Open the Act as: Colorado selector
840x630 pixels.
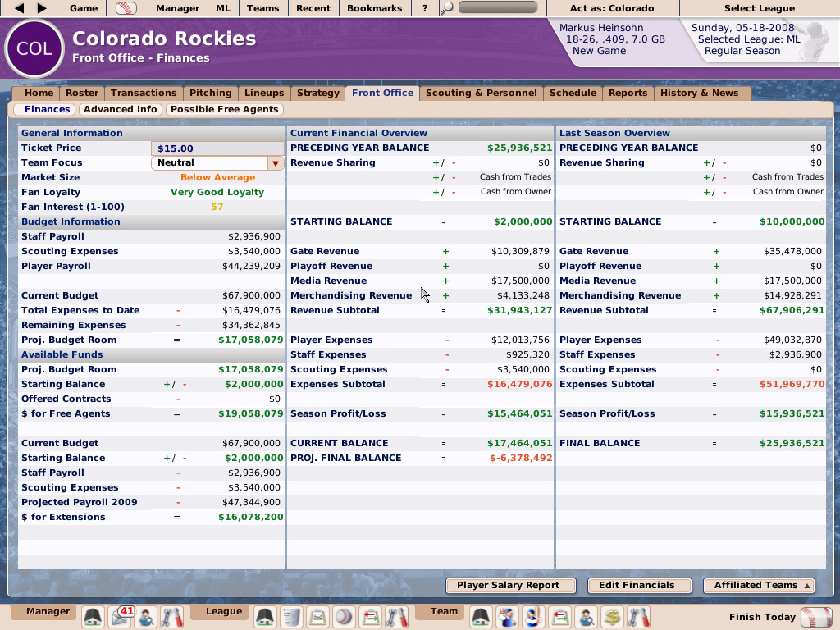[x=612, y=8]
